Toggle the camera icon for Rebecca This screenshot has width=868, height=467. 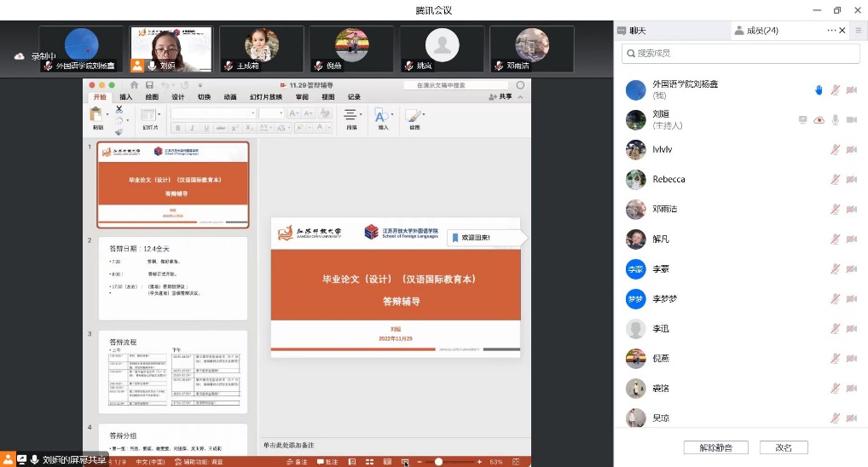point(851,179)
